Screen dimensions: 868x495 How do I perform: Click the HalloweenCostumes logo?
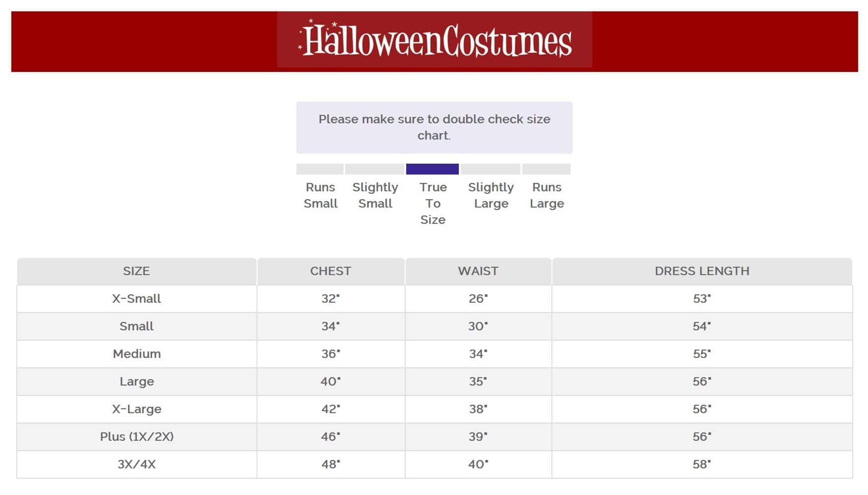coord(434,40)
